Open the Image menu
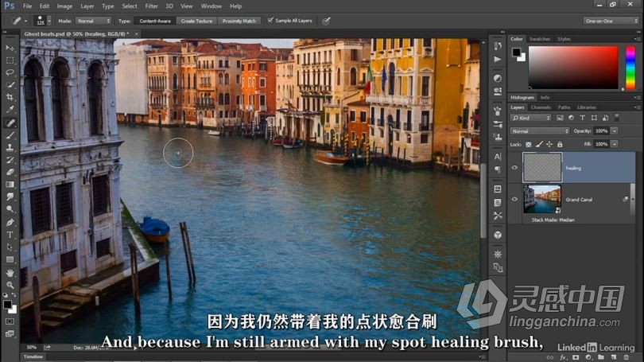Viewport: 644px width, 362px height. [x=64, y=6]
